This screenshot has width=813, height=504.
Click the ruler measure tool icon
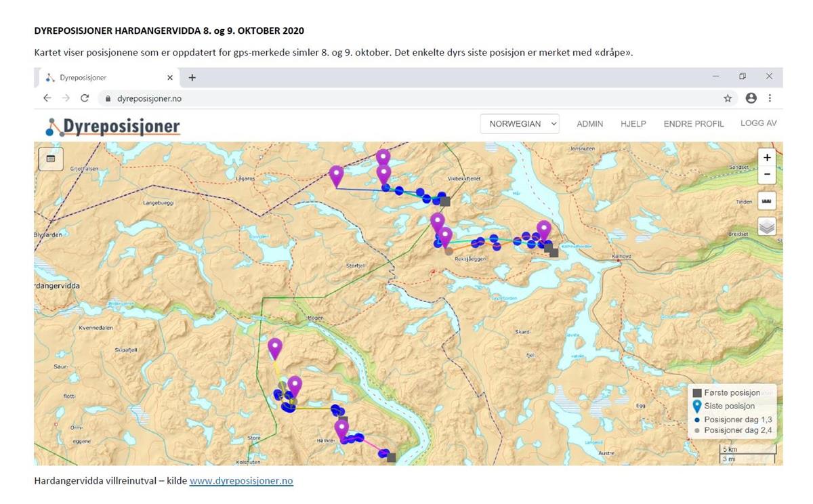tap(767, 201)
